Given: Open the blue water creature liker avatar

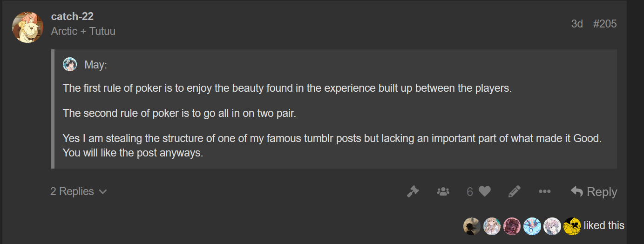Looking at the screenshot, I should [532, 226].
